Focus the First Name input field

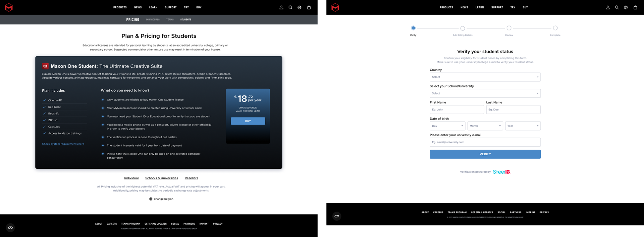(457, 109)
